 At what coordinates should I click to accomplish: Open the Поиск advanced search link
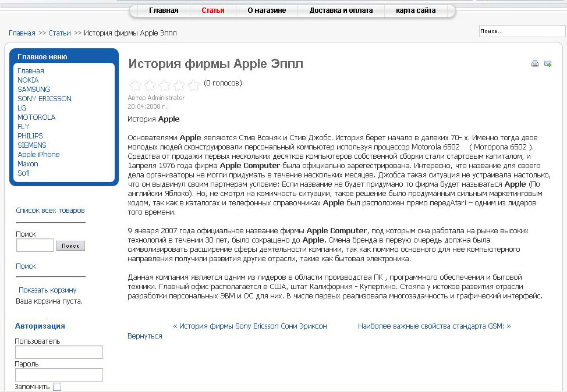(x=26, y=266)
